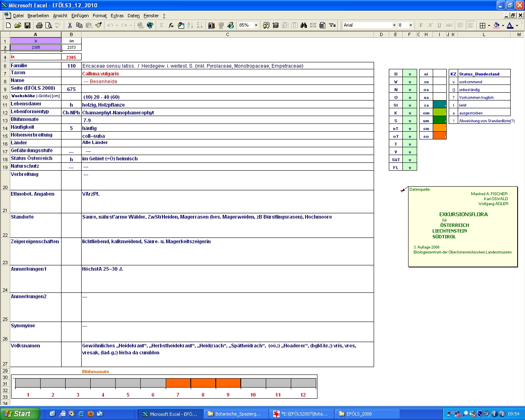Click the AutoFilter funnel icon
Viewport: 525px width, 420px height.
332,25
